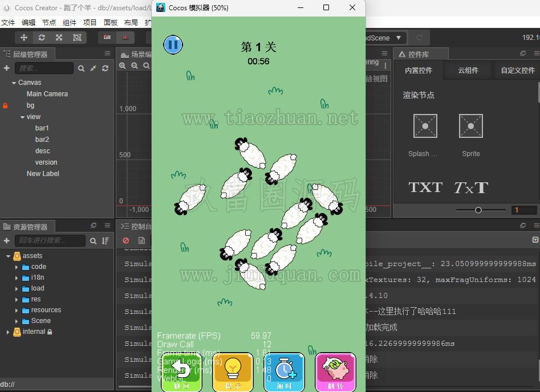Open the 面板 menu
540x392 pixels.
(111, 23)
